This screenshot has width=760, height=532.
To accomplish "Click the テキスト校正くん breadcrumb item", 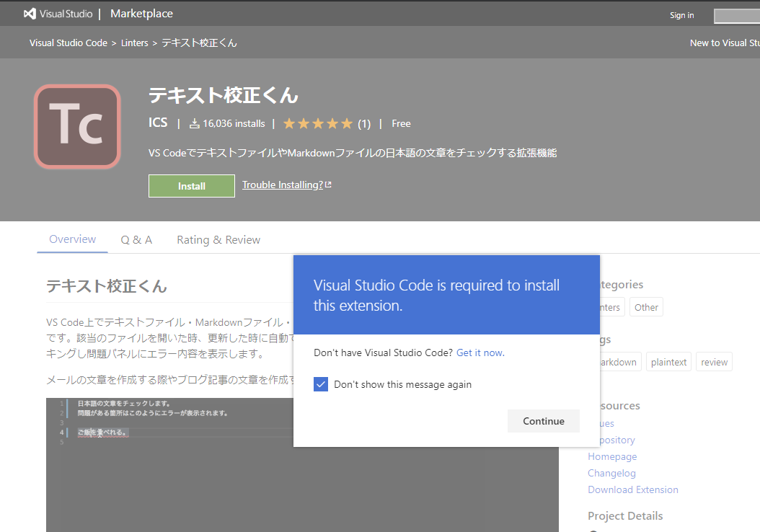I will point(199,43).
